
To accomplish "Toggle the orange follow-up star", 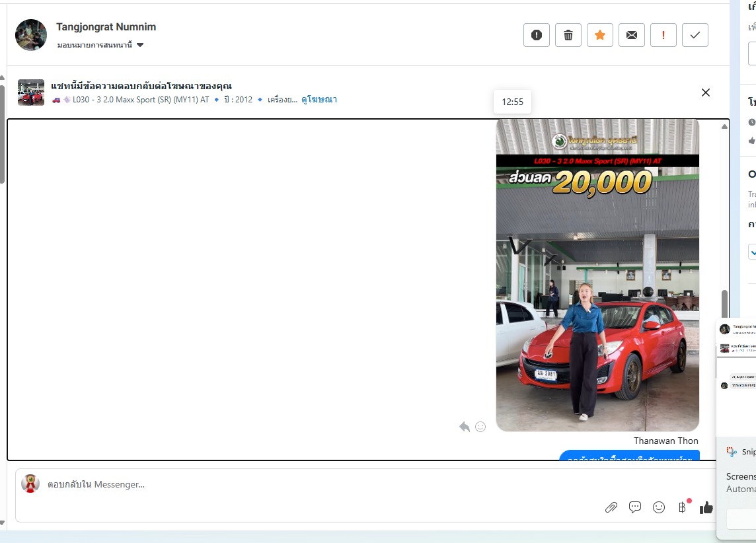I will 599,35.
